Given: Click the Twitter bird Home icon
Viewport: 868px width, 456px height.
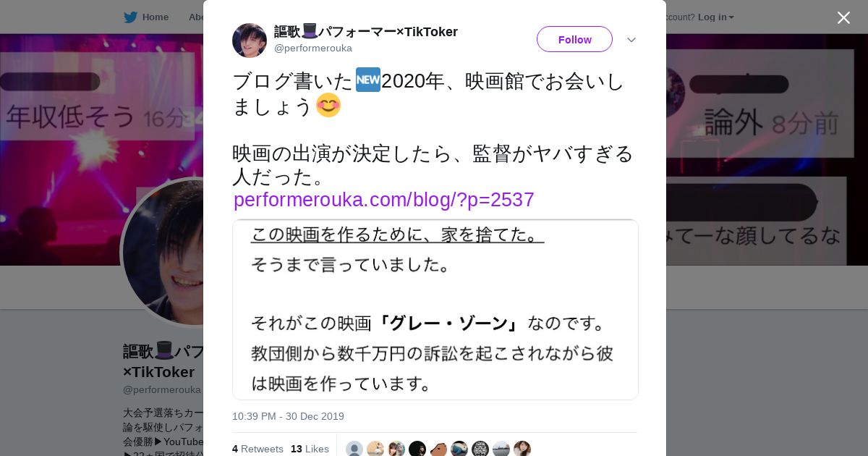Looking at the screenshot, I should 130,17.
